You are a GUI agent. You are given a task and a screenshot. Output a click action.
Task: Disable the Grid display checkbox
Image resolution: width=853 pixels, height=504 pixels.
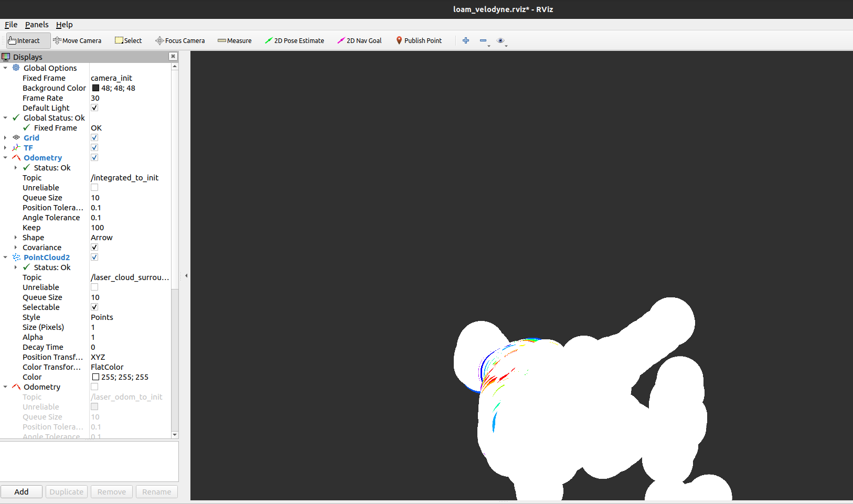click(94, 137)
